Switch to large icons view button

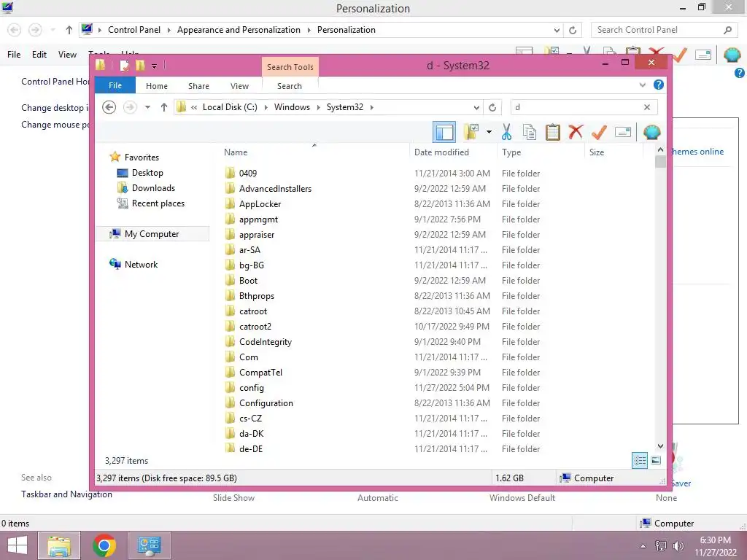656,460
